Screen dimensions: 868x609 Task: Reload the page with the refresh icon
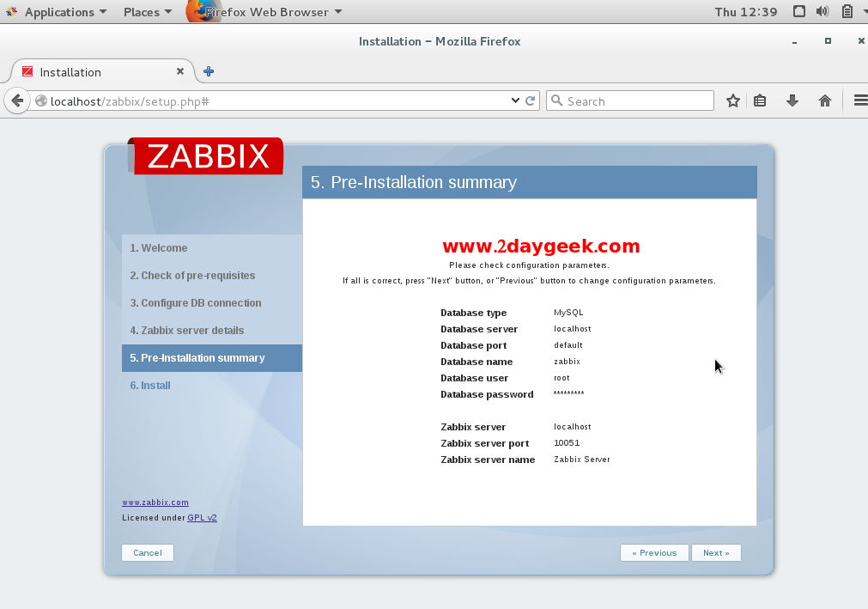[530, 100]
